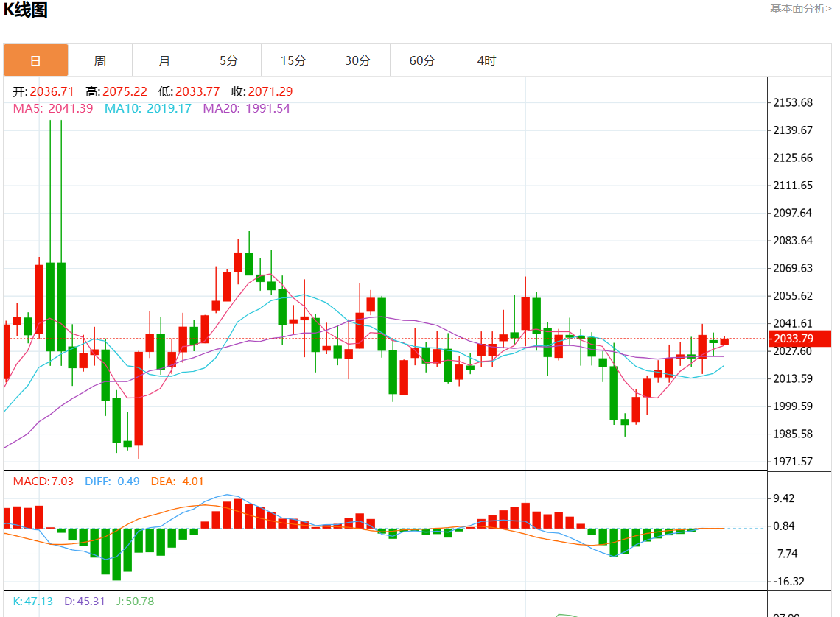Click the 2153.68 price axis label

(793, 103)
